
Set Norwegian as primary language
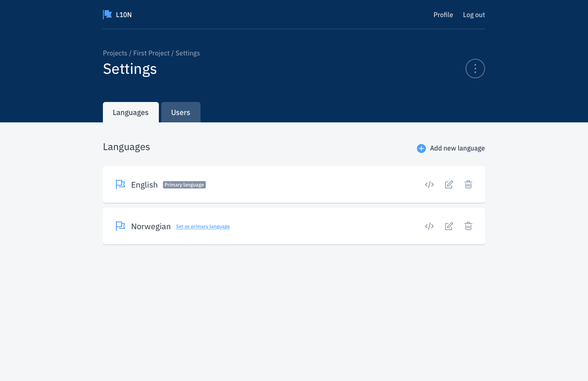click(203, 226)
